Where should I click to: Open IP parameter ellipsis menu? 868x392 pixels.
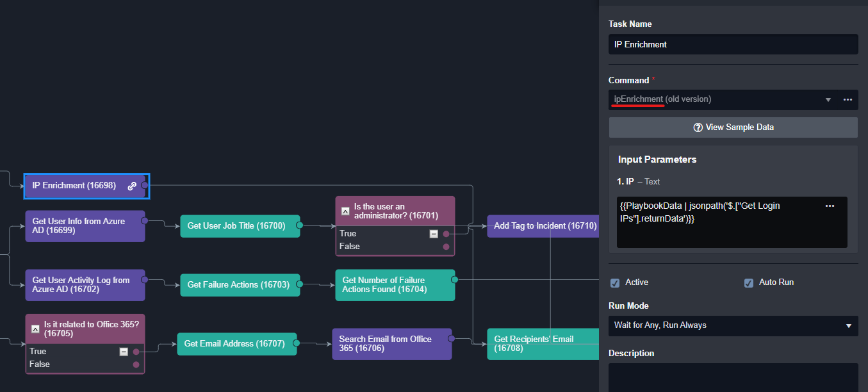[830, 206]
